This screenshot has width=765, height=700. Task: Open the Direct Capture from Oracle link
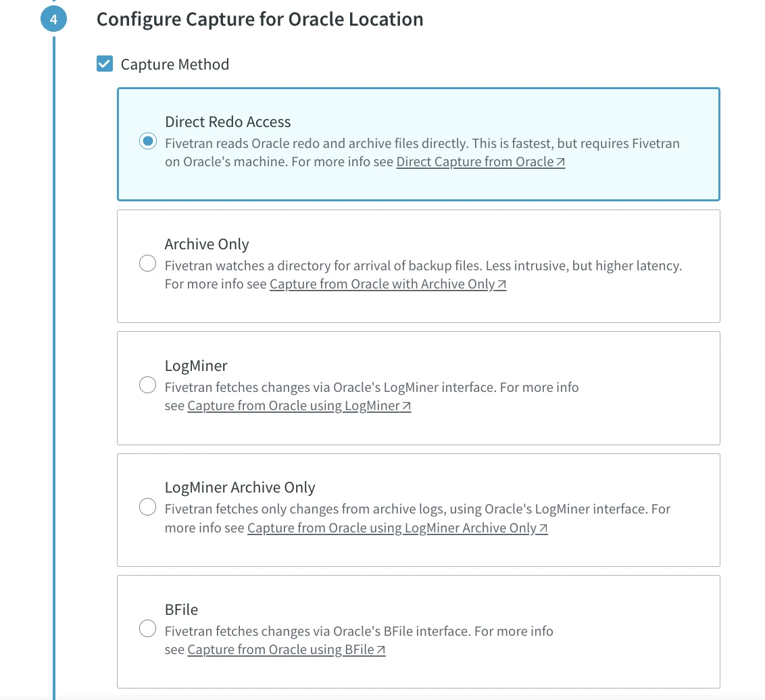[x=475, y=162]
